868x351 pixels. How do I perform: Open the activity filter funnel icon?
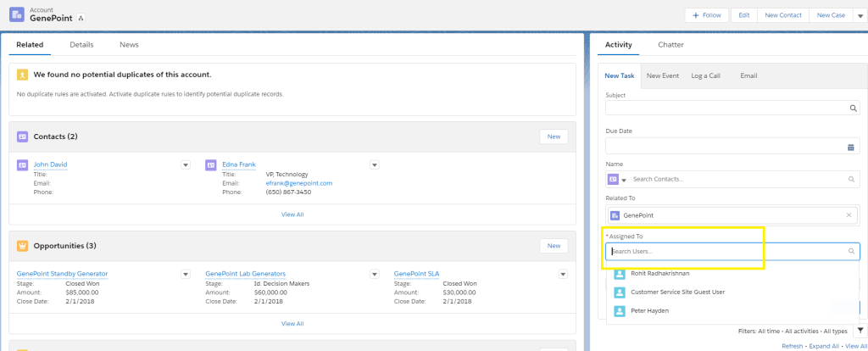(x=860, y=331)
